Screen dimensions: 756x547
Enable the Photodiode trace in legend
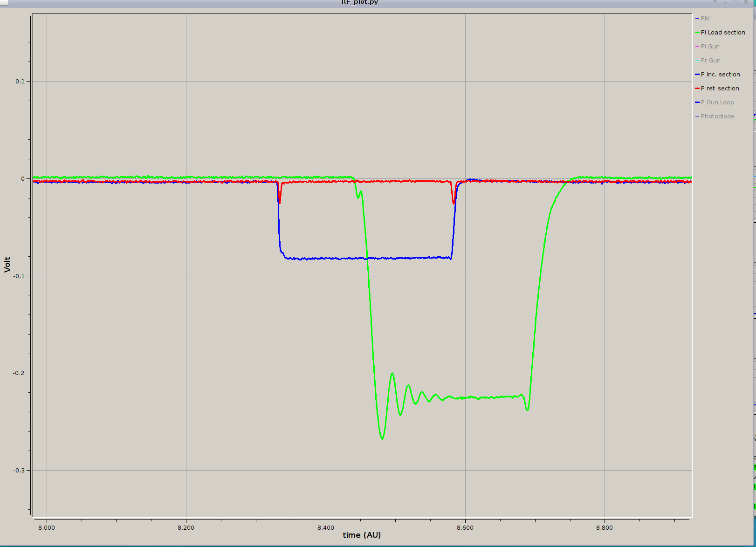pyautogui.click(x=718, y=116)
